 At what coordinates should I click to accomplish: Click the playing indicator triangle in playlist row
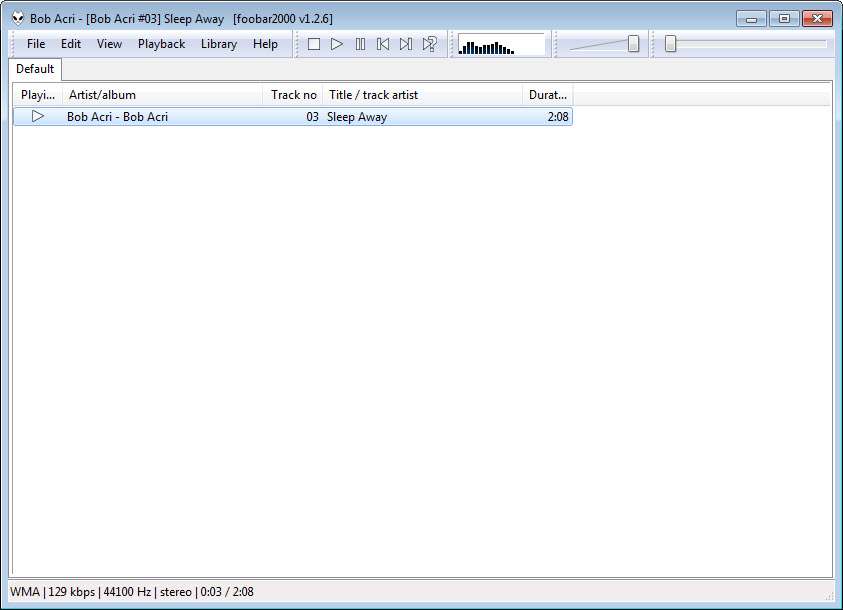[x=38, y=116]
